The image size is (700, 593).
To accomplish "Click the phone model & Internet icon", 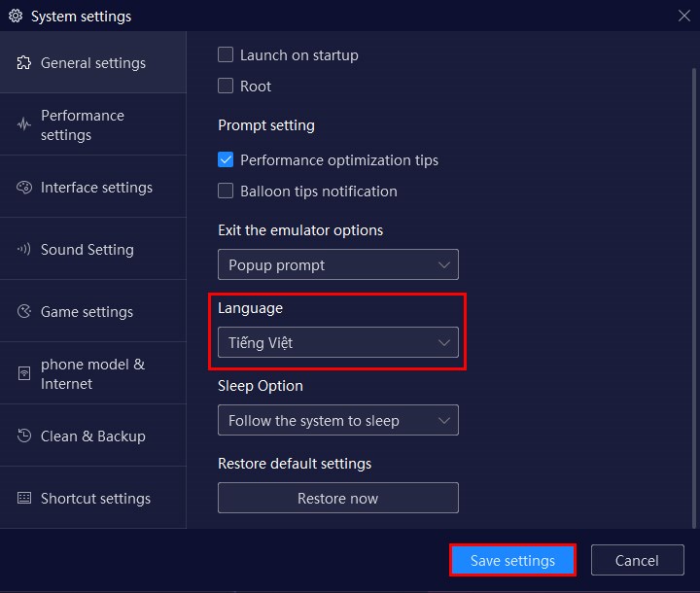I will pos(23,374).
